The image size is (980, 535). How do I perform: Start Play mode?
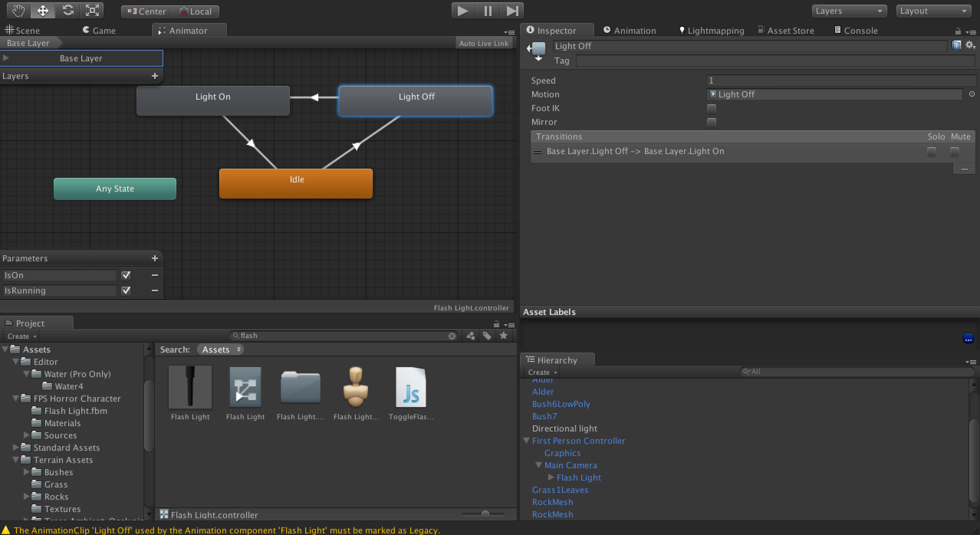tap(463, 11)
